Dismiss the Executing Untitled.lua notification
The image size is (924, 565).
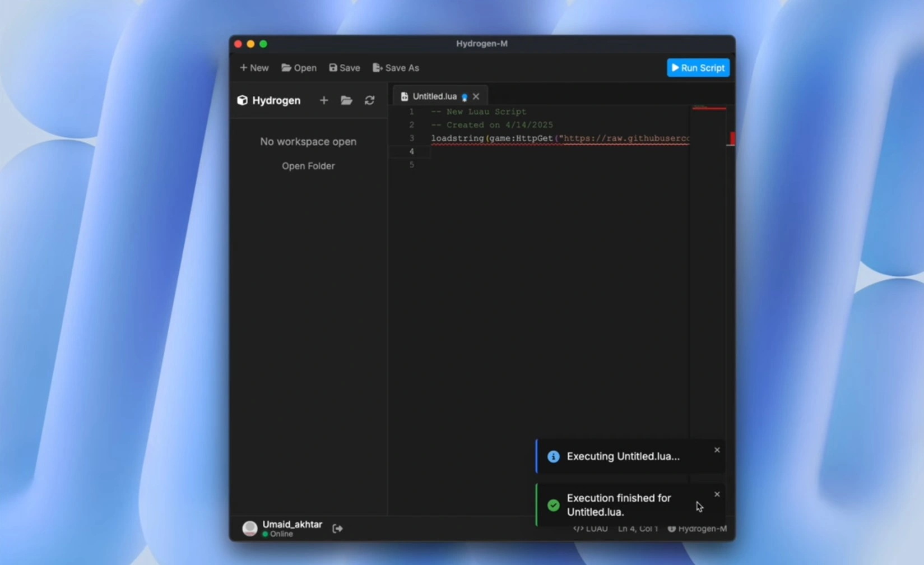click(717, 450)
